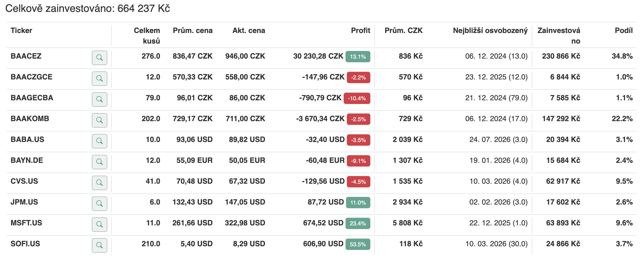Sort table by Ticker column header
The image size is (644, 256).
(21, 31)
